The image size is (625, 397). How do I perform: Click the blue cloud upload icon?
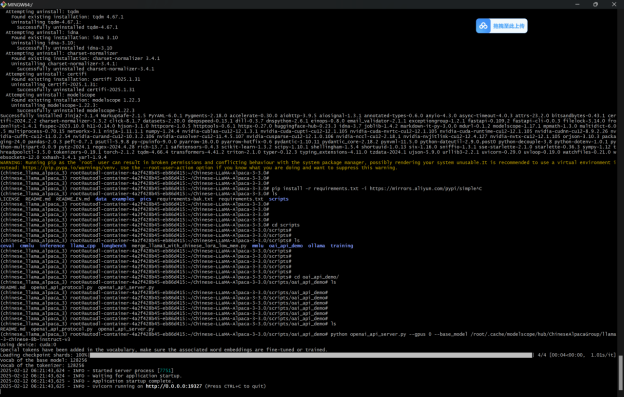pos(483,26)
